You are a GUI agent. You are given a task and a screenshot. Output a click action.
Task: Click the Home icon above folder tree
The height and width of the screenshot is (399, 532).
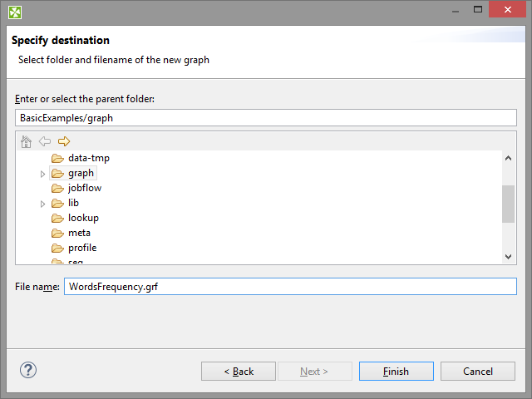click(26, 141)
